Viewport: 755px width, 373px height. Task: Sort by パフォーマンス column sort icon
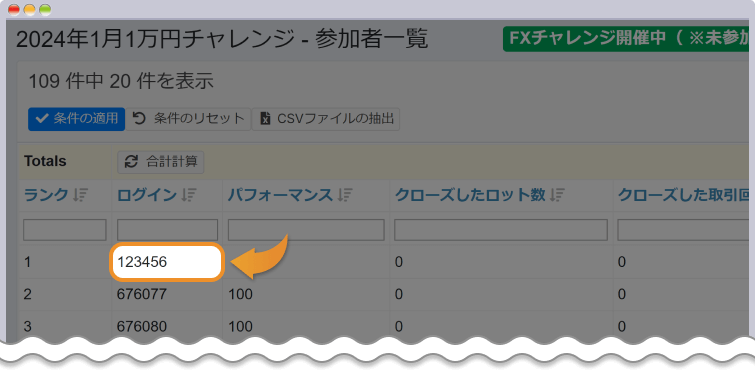point(345,195)
